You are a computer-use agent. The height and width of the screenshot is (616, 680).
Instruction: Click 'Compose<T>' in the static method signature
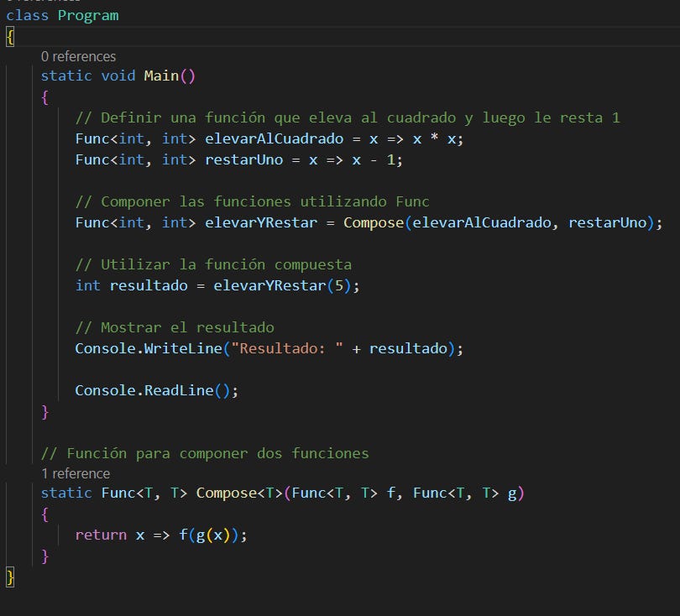click(x=239, y=493)
